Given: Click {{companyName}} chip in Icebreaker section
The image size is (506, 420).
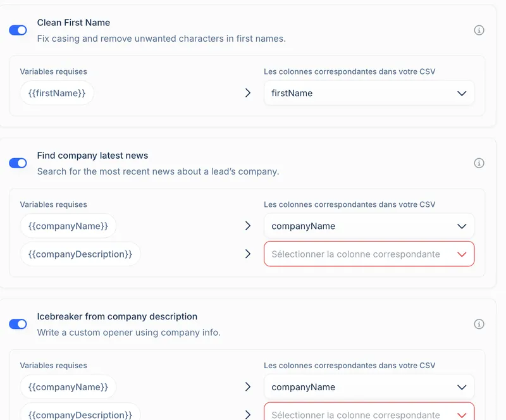Looking at the screenshot, I should 68,387.
